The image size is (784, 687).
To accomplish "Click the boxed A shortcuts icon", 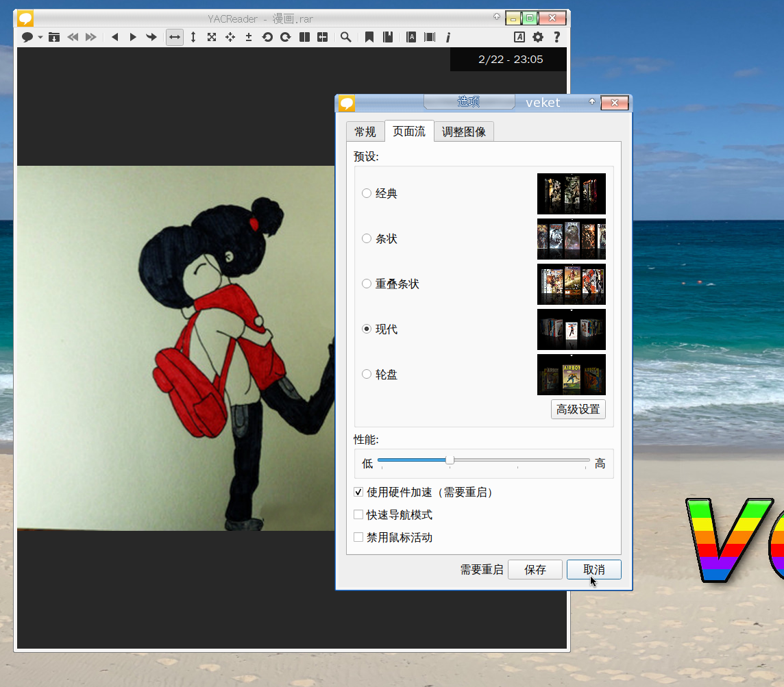I will [x=519, y=37].
